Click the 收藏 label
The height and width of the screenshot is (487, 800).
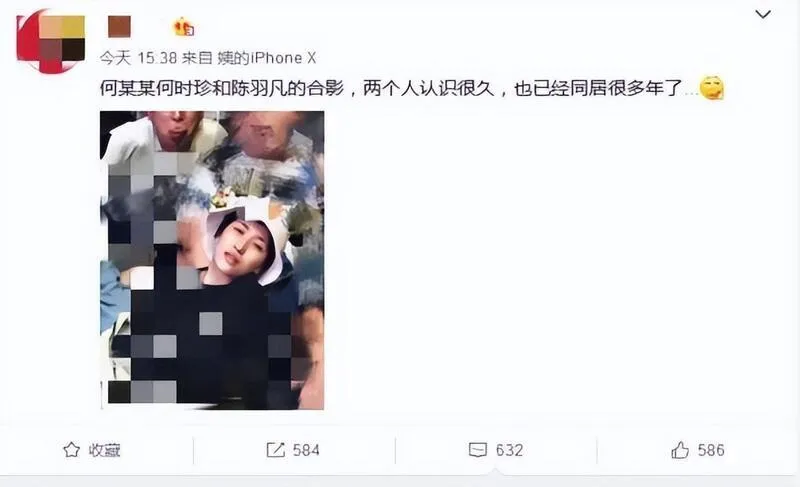[104, 450]
